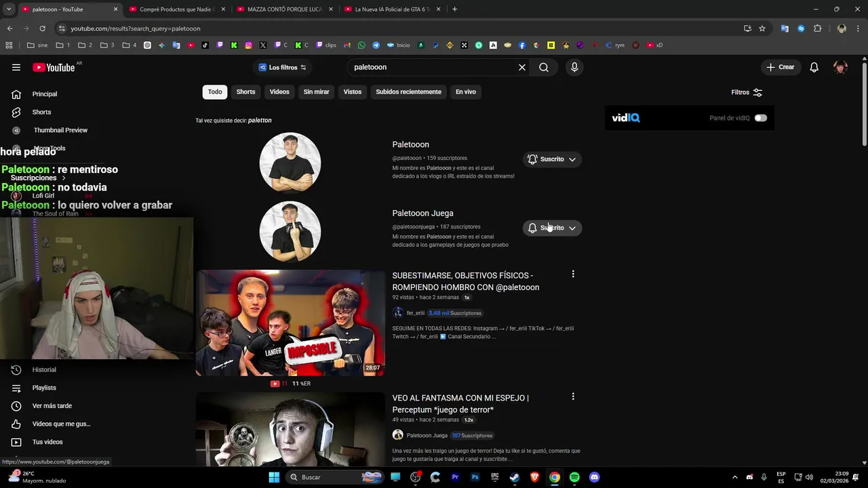The width and height of the screenshot is (868, 488).
Task: Open the SUBESTIMARSE video thumbnail
Action: pyautogui.click(x=290, y=323)
